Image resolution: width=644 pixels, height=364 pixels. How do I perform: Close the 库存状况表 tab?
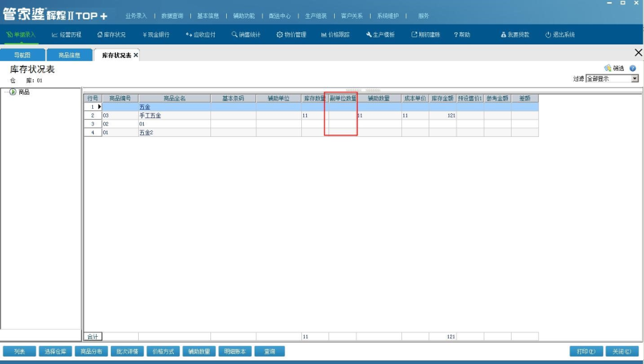(x=136, y=55)
